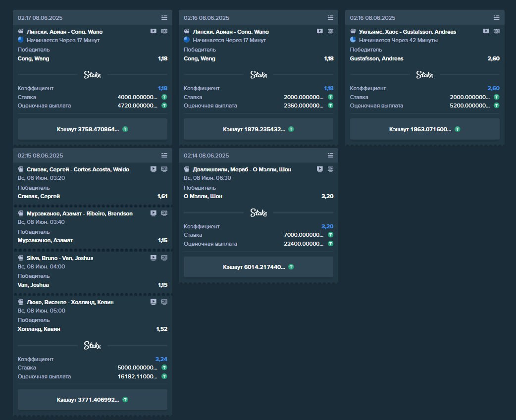Open options menu on the 02:15 multi bet
The height and width of the screenshot is (420, 516).
click(x=164, y=156)
